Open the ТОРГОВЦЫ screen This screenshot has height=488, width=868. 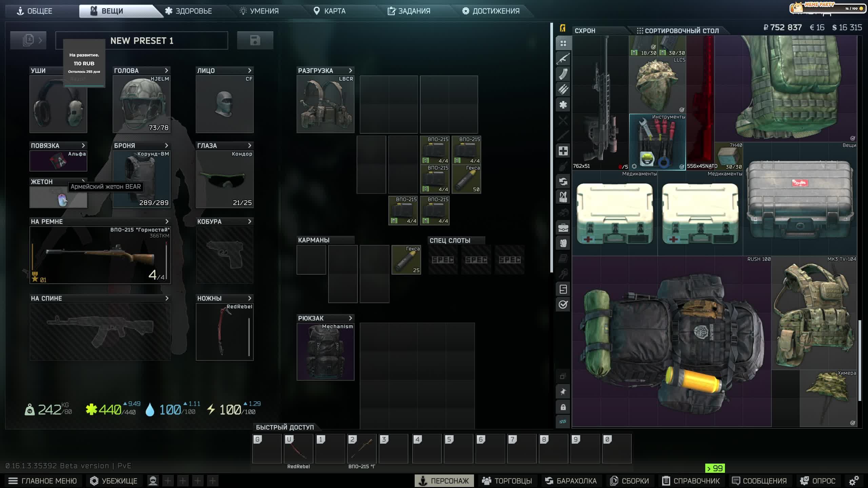point(507,481)
